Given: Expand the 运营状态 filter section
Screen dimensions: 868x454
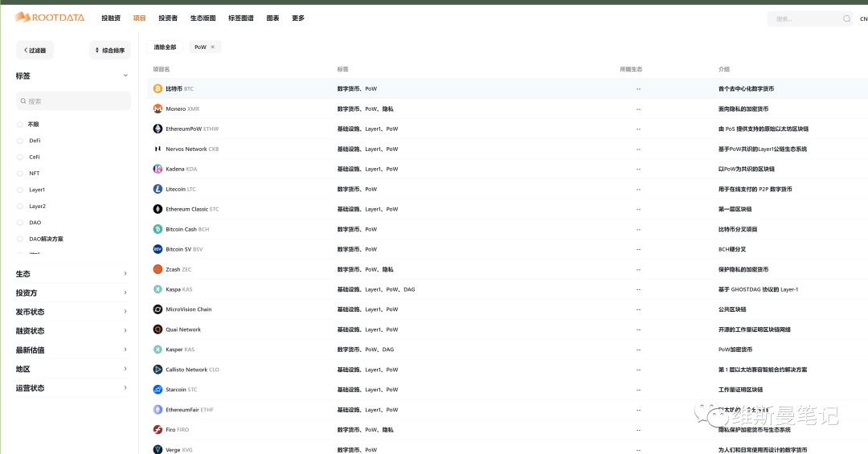Looking at the screenshot, I should [x=125, y=387].
